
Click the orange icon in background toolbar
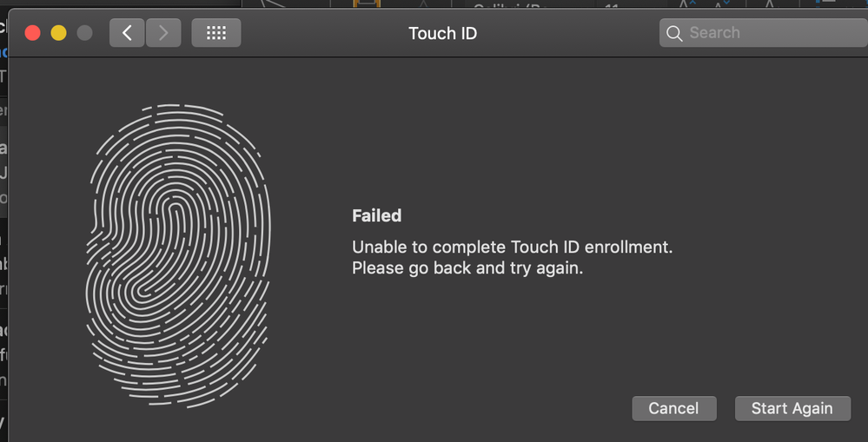(367, 4)
